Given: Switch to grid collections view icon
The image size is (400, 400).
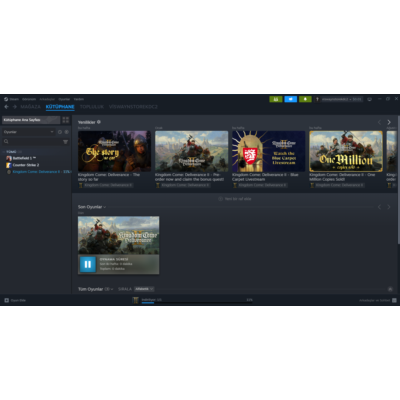Looking at the screenshot, I should pyautogui.click(x=66, y=120).
